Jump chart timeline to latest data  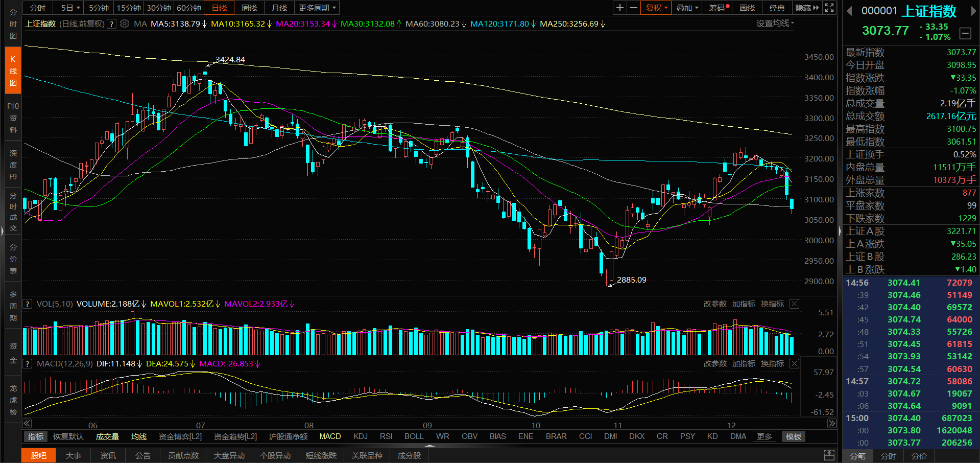tap(832, 423)
